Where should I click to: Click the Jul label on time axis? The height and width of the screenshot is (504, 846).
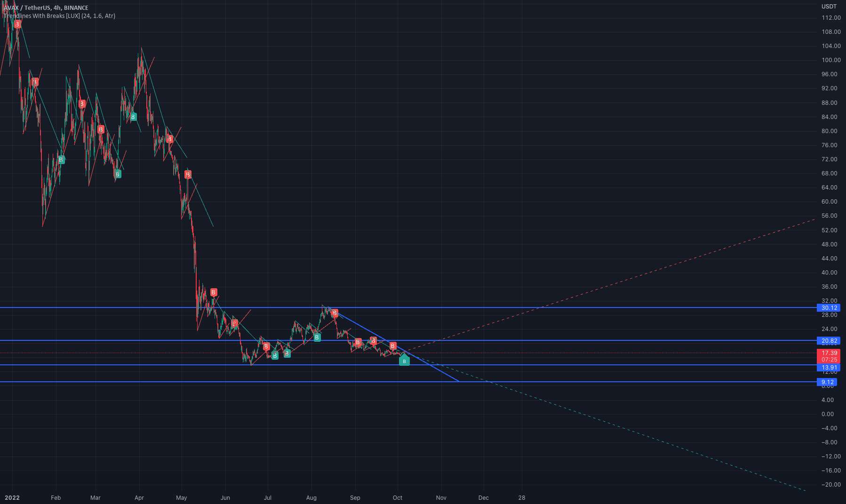click(268, 497)
